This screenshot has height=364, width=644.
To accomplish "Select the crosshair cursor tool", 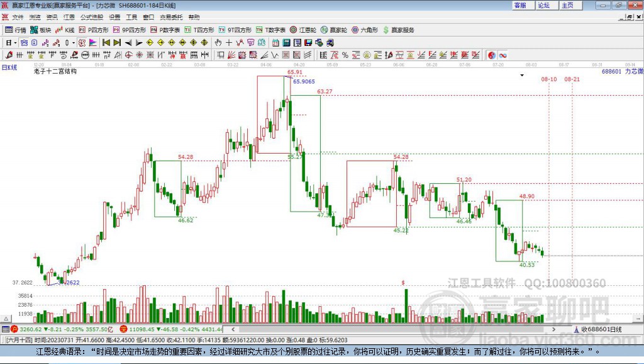I will pos(229,43).
